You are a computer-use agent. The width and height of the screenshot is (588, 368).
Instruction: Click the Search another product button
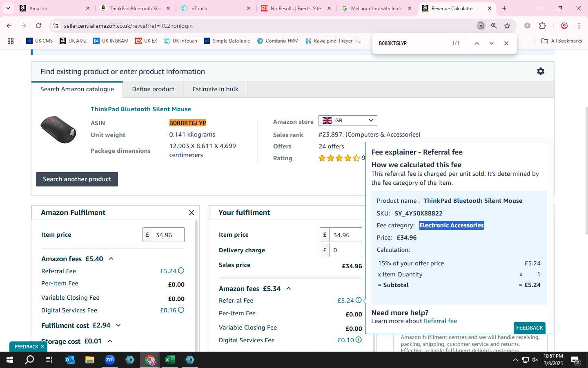77,179
